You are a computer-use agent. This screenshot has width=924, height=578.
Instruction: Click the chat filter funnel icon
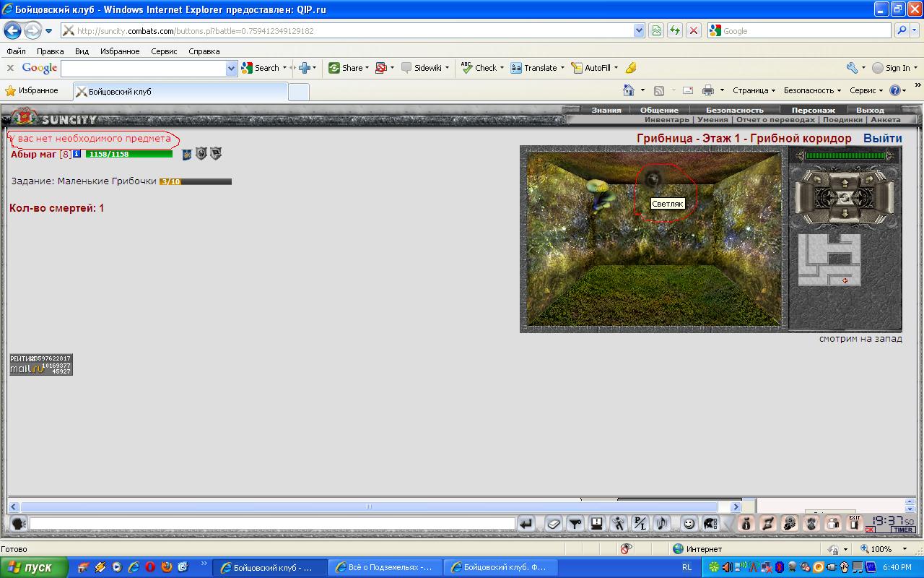coord(575,523)
